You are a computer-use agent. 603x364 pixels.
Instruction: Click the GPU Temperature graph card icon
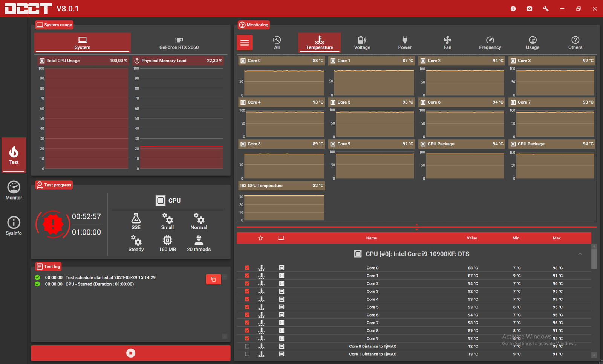243,186
